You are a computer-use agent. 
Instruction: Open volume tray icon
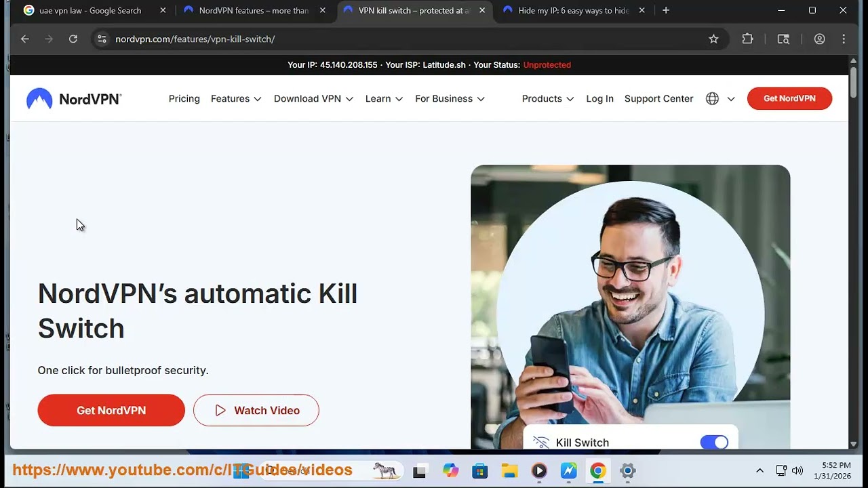pyautogui.click(x=797, y=470)
